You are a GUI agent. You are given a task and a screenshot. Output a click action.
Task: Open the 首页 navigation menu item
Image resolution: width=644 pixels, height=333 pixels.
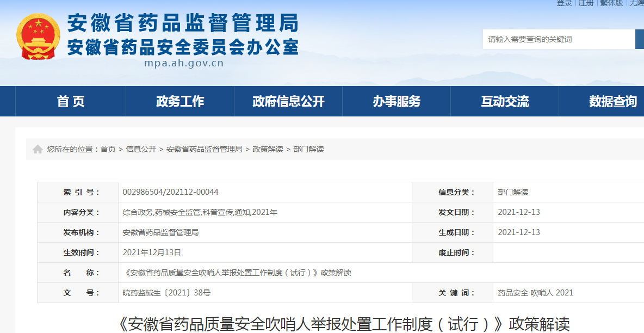pyautogui.click(x=71, y=101)
